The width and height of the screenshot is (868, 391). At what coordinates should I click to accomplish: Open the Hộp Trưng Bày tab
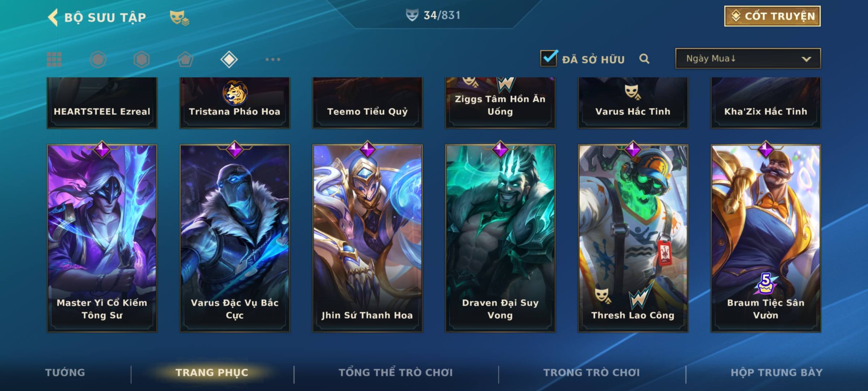776,373
